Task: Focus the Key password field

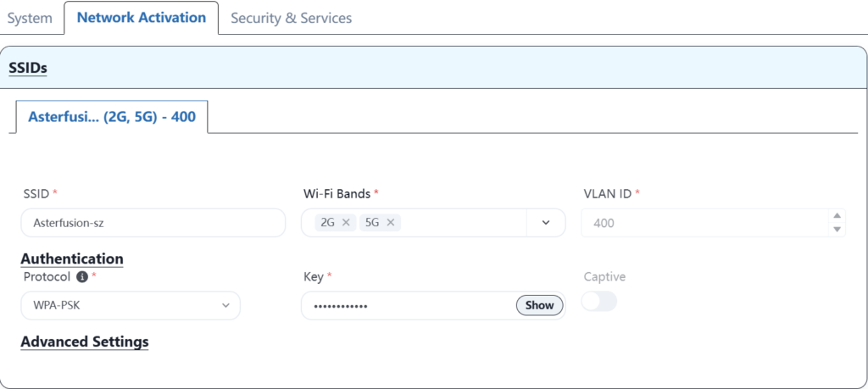Action: tap(407, 306)
